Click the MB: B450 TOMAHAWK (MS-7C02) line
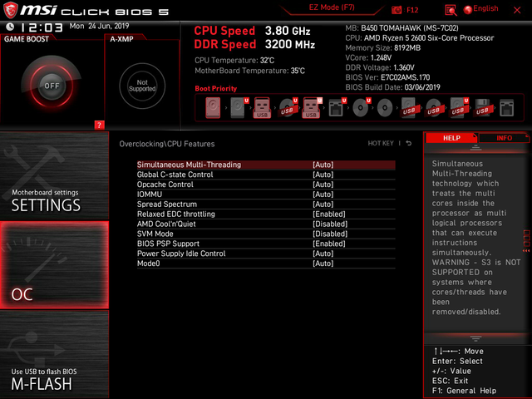 (401, 27)
